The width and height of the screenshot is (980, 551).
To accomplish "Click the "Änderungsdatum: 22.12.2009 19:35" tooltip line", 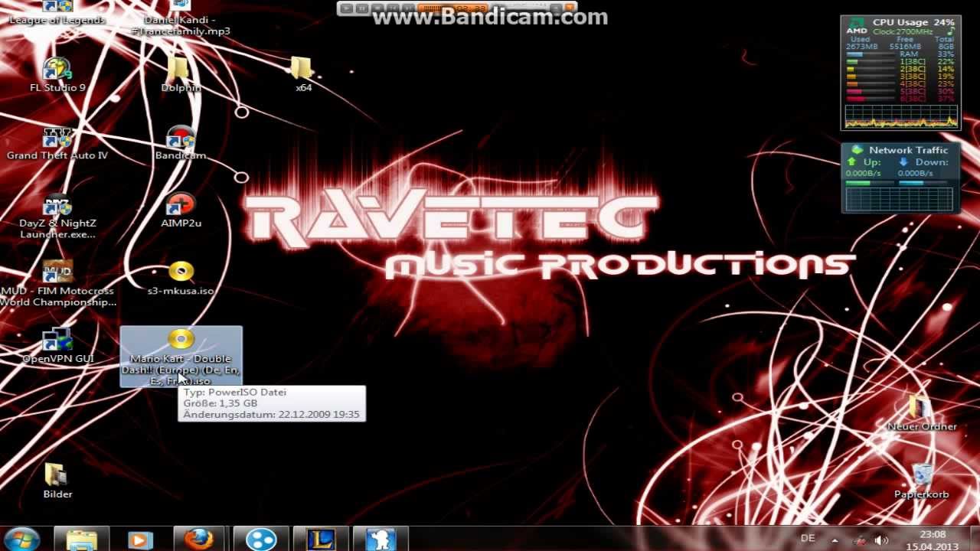I will (x=272, y=415).
